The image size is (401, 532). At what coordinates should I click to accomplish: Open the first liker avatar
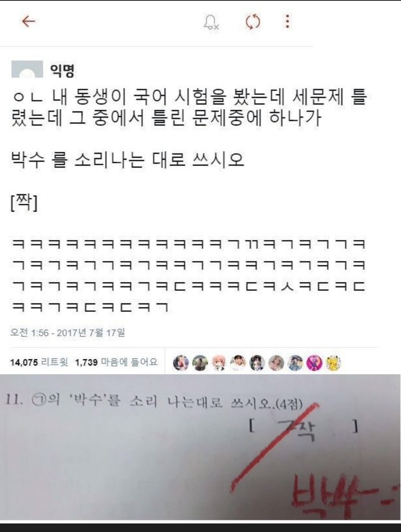[181, 363]
